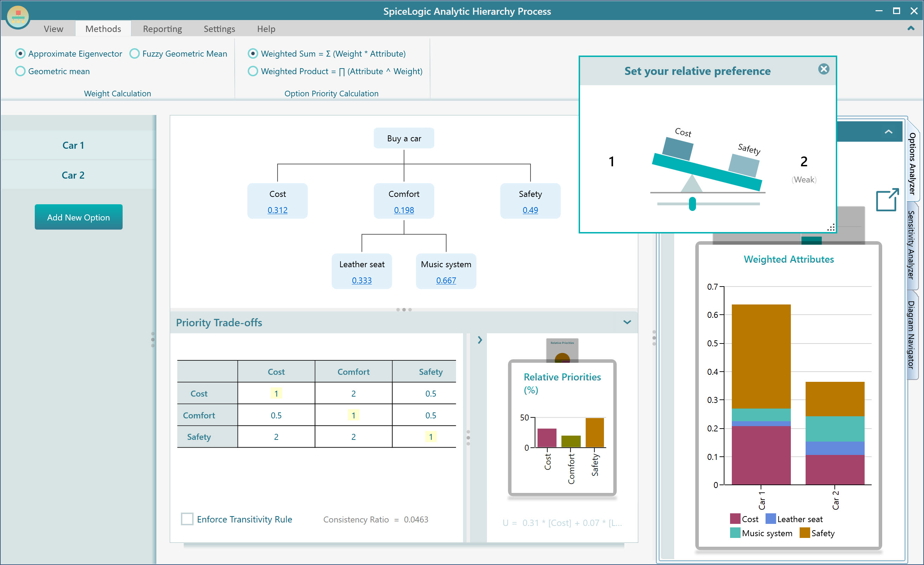Screen dimensions: 924x565
Task: Click the Safety versus Cost cell 2
Action: tap(276, 437)
